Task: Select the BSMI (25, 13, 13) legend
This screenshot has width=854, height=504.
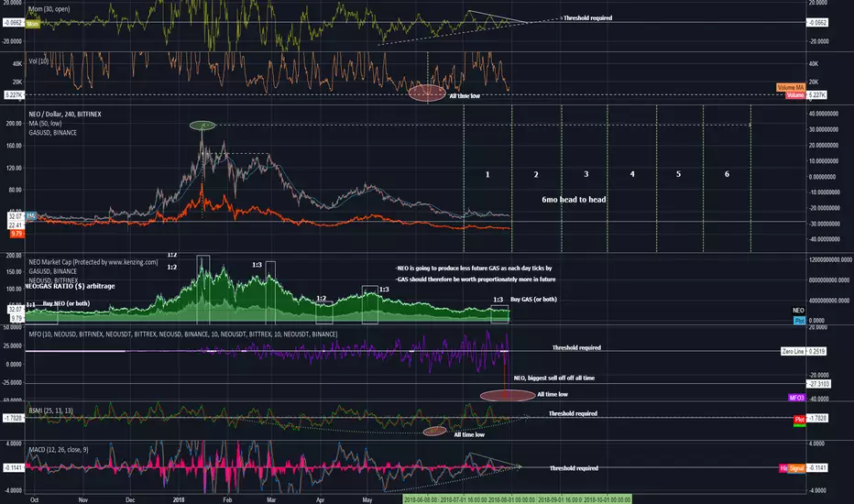Action: pyautogui.click(x=50, y=411)
